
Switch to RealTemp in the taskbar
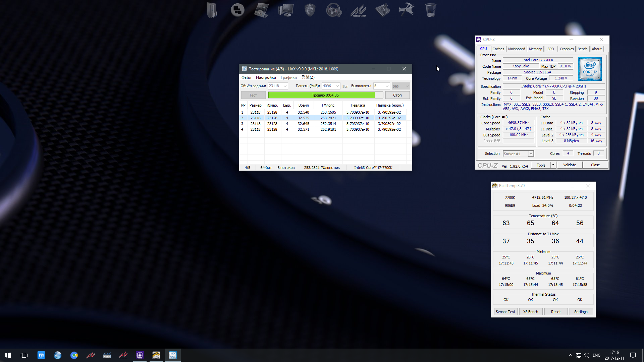pos(156,355)
